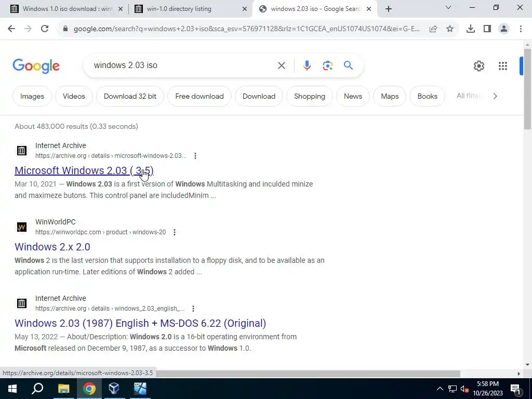View site information lock icon
The width and height of the screenshot is (532, 399).
coord(65,29)
